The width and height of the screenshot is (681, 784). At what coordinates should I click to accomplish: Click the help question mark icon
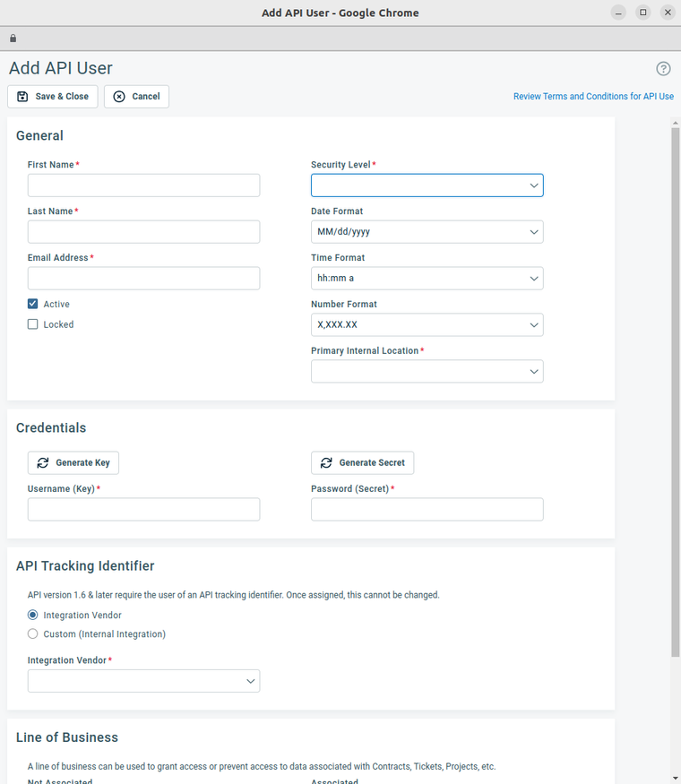click(x=663, y=69)
